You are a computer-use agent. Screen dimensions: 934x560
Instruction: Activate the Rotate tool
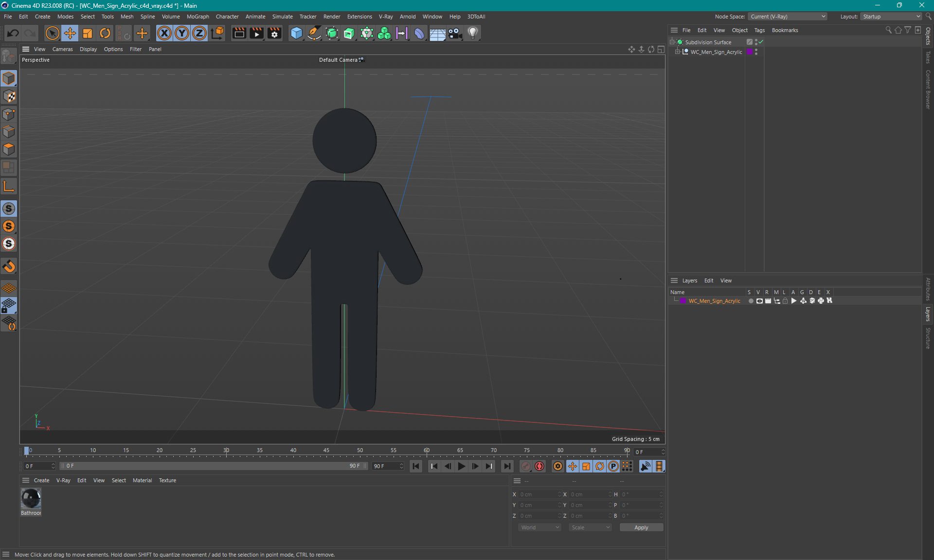[105, 33]
